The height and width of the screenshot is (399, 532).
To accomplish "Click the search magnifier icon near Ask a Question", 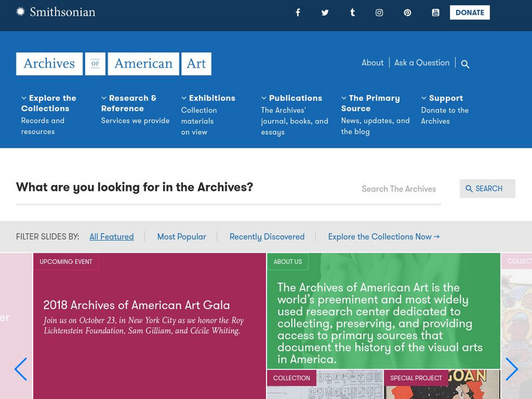I will [x=465, y=63].
